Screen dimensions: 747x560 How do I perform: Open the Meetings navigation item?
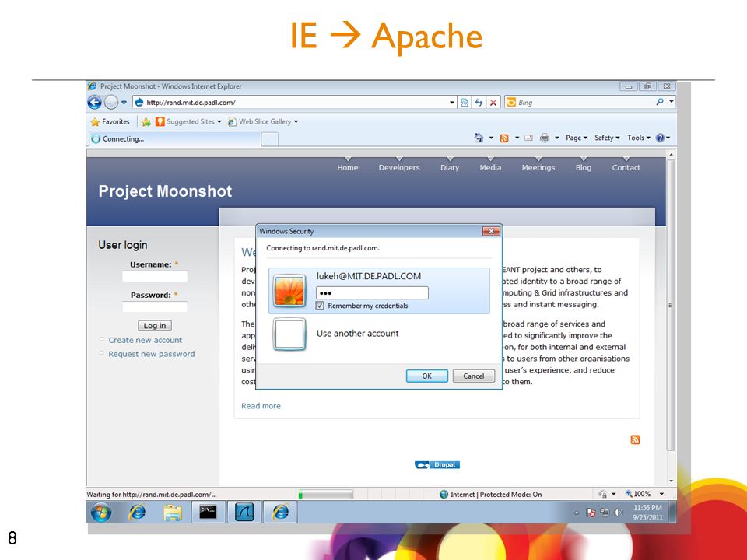coord(538,168)
